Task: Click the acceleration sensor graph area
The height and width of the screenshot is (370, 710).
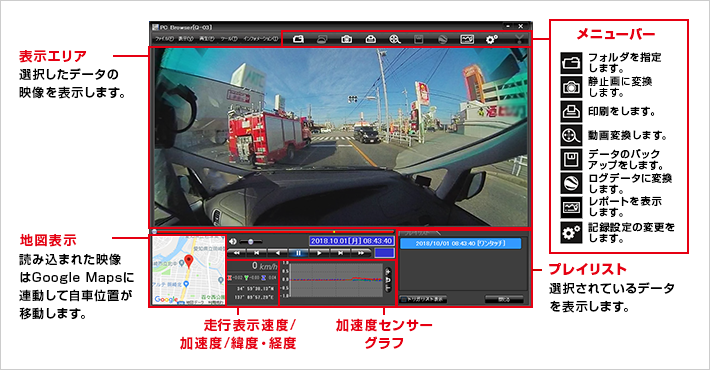Action: coord(336,280)
